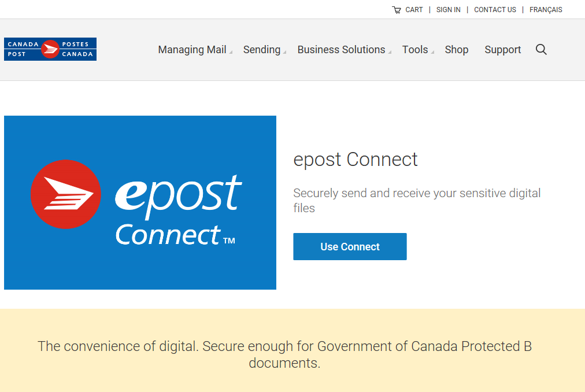Screen dimensions: 585x392
Task: Open search using the magnifying glass icon
Action: click(541, 50)
